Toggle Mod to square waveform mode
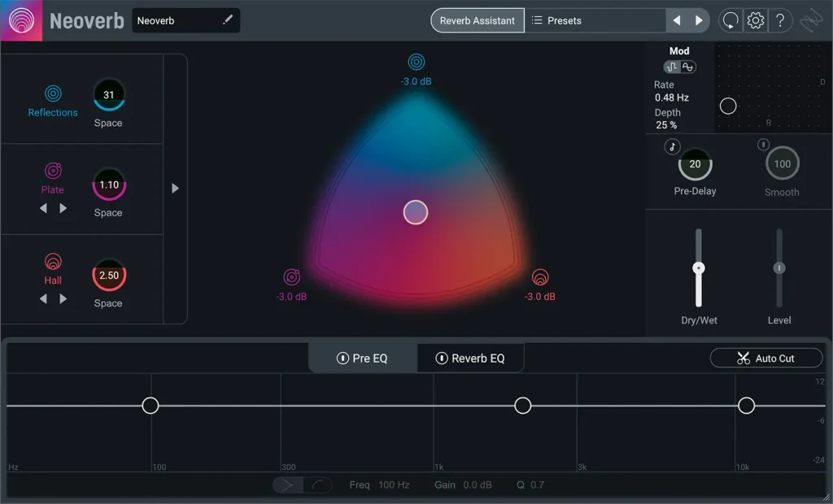This screenshot has height=504, width=833. pos(674,67)
